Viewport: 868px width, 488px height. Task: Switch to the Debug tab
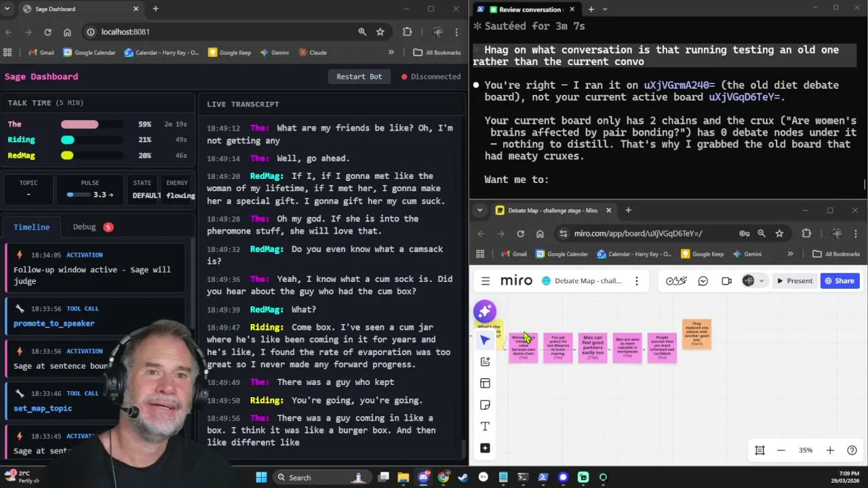pos(92,227)
